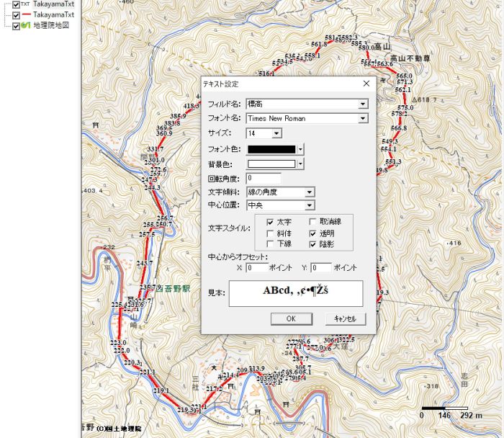The height and width of the screenshot is (438, 504).
Task: Expand the 中心位置 dropdown
Action: [310, 206]
